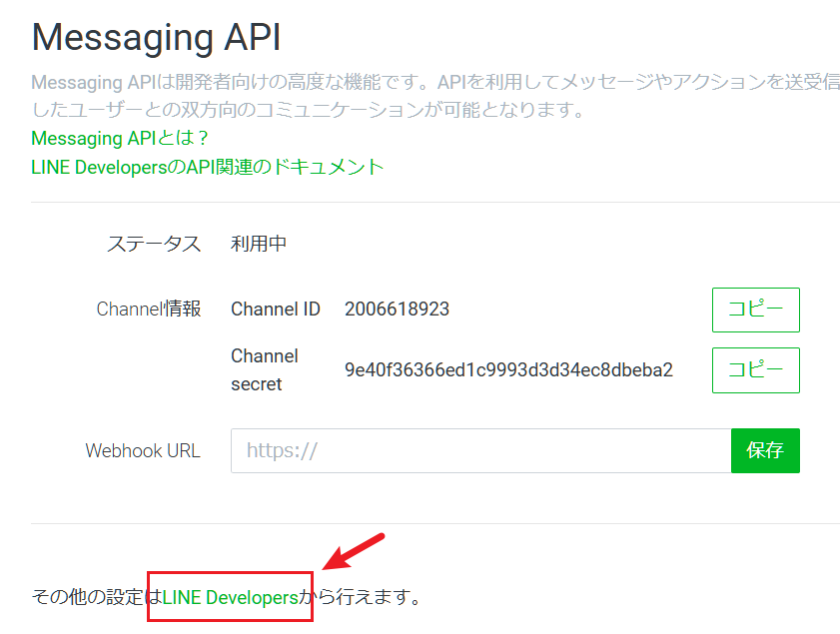Copy the Channel ID using its コピー button

(755, 310)
